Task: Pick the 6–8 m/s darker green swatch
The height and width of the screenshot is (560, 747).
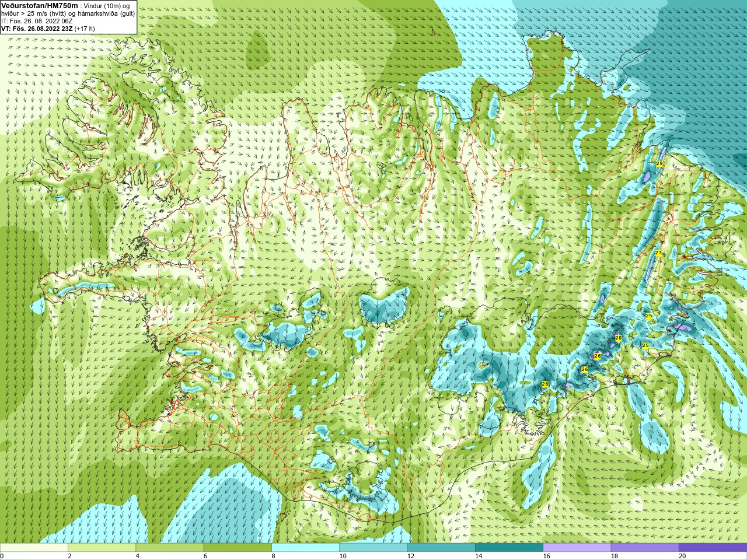Action: [237, 548]
